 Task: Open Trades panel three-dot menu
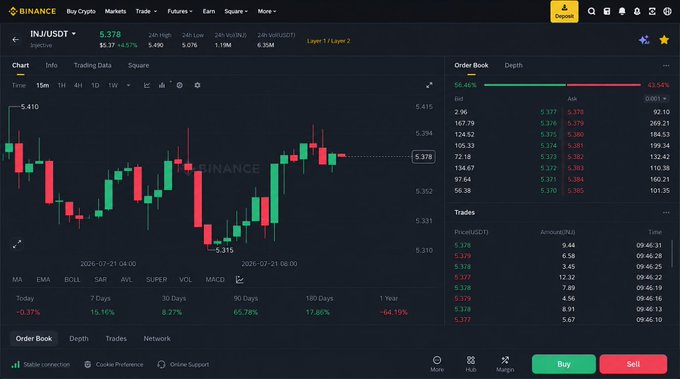click(x=666, y=212)
